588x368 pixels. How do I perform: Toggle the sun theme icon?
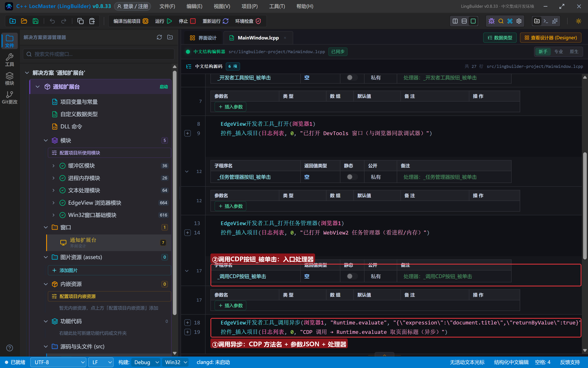[579, 21]
